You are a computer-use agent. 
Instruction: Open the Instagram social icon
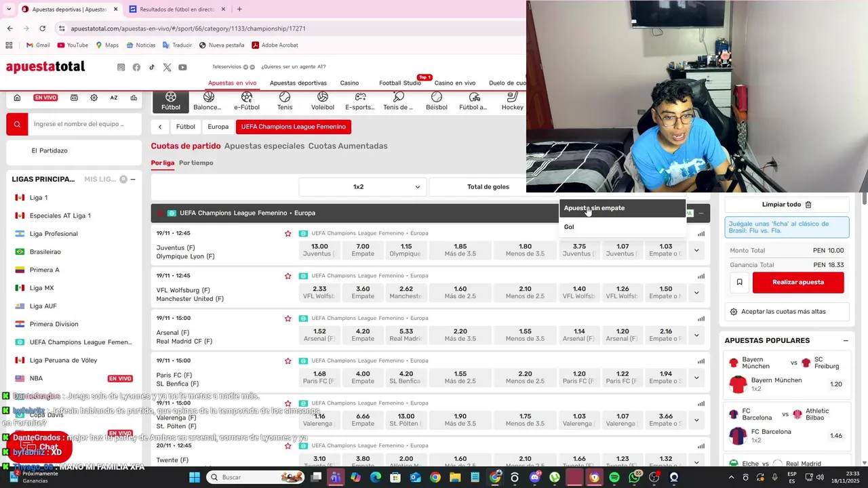[x=121, y=67]
